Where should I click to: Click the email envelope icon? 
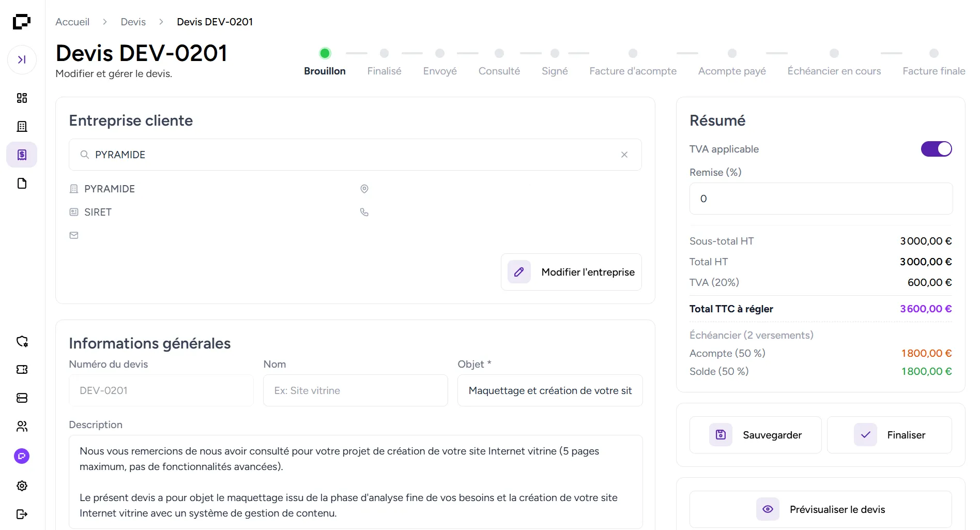pyautogui.click(x=74, y=235)
